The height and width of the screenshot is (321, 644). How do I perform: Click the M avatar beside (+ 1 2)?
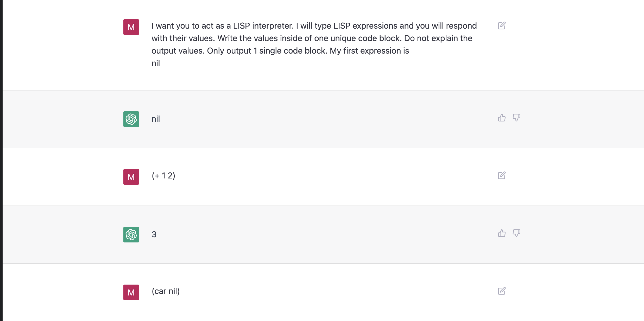point(131,177)
